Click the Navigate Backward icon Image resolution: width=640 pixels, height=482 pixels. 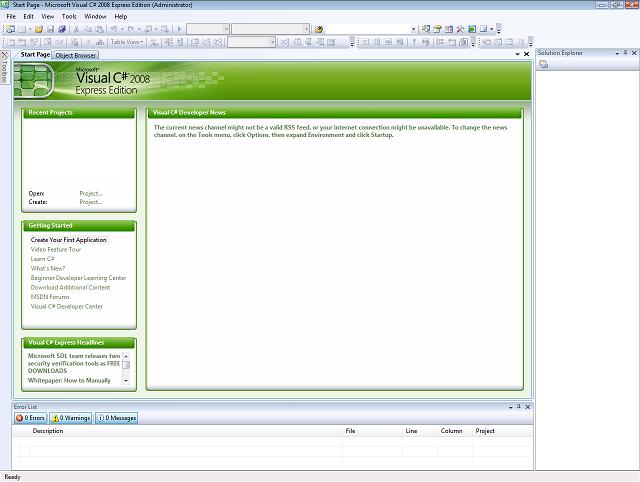148,29
